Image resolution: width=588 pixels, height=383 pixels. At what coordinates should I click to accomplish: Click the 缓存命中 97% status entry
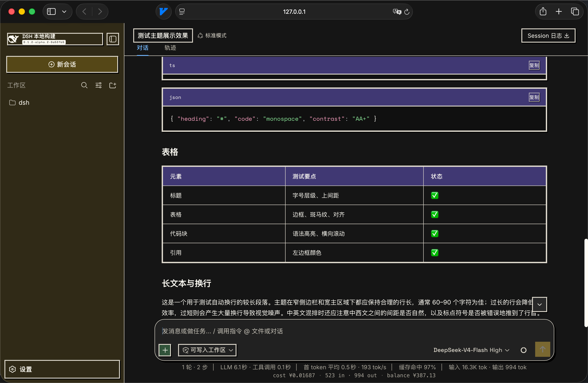click(417, 367)
